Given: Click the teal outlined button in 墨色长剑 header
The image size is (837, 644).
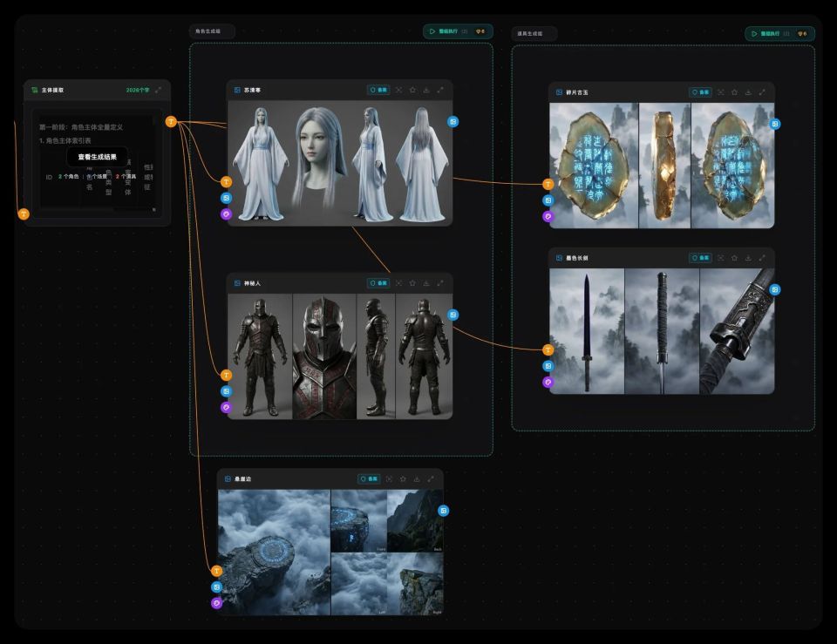Looking at the screenshot, I should pos(700,258).
